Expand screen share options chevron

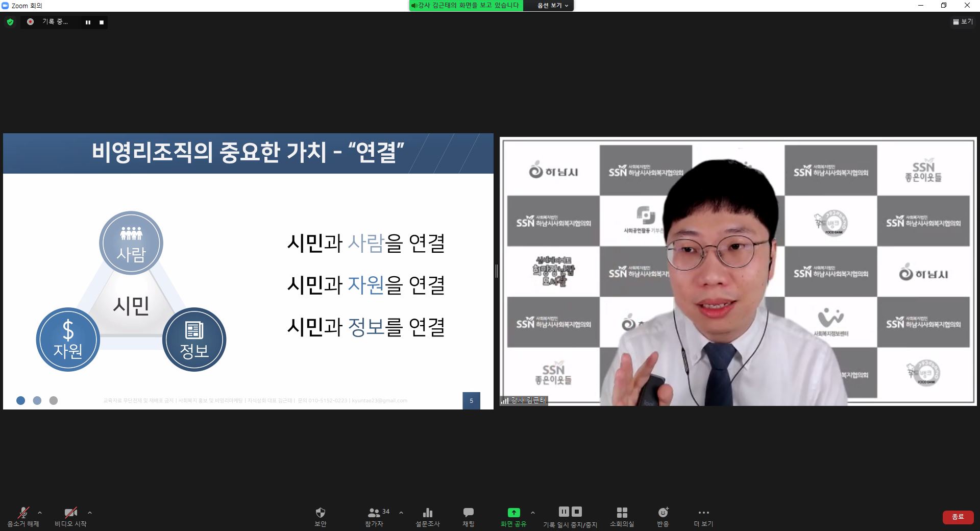click(x=533, y=513)
